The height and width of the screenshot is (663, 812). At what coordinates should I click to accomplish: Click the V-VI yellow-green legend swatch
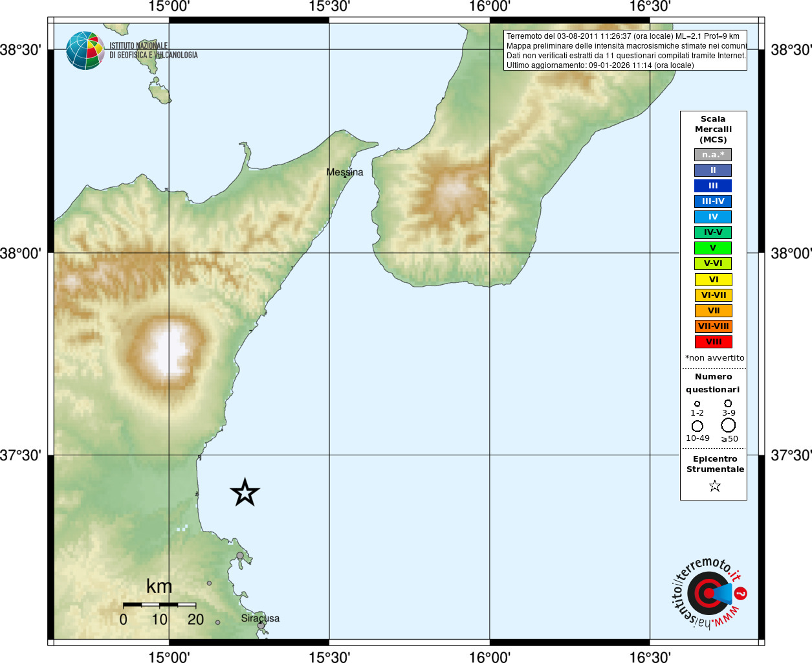(713, 264)
